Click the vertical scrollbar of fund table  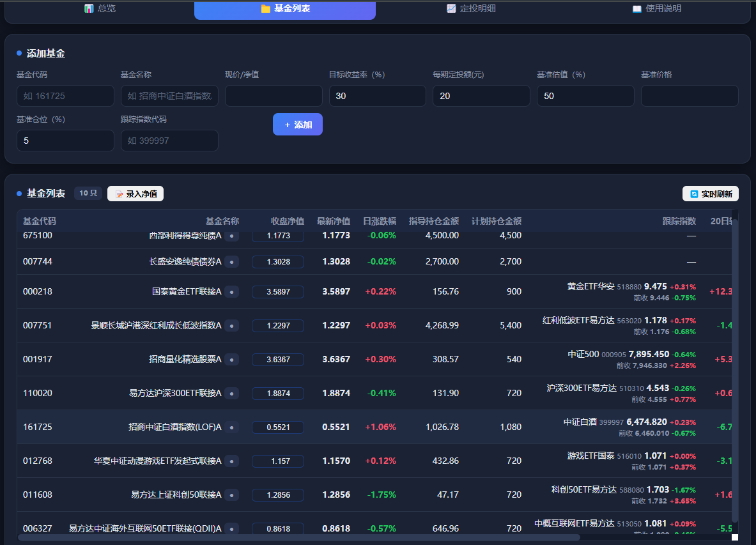[x=735, y=371]
